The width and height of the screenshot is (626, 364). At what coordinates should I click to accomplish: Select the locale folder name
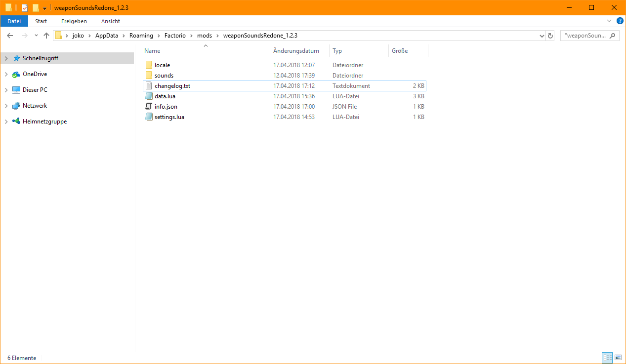tap(162, 65)
